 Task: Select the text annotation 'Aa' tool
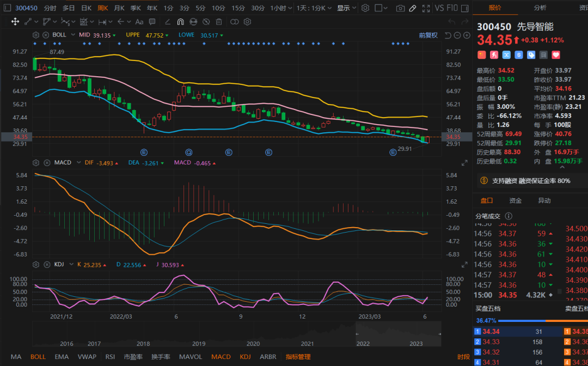[x=139, y=22]
